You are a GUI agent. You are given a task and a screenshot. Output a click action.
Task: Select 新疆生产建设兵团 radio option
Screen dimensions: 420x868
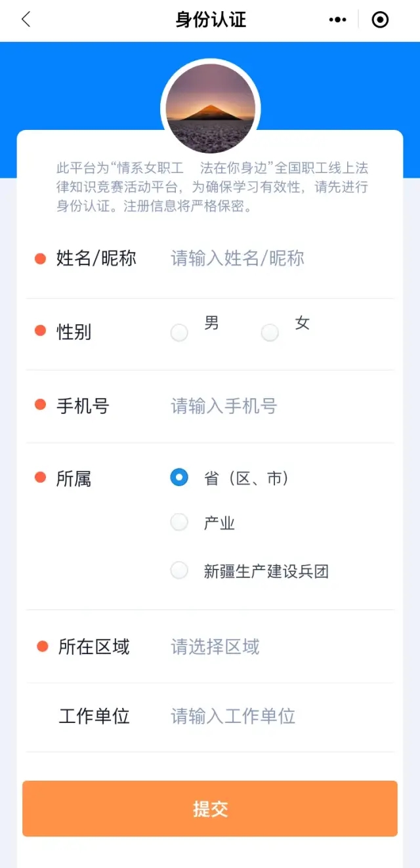pyautogui.click(x=179, y=571)
